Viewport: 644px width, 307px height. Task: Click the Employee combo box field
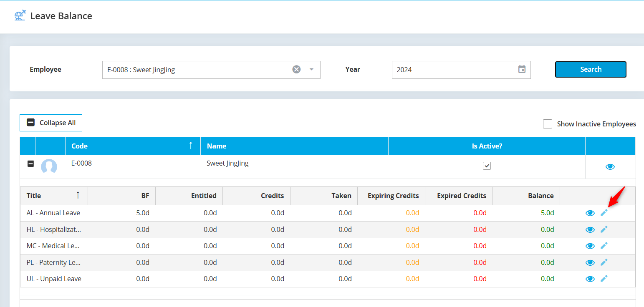click(x=211, y=70)
